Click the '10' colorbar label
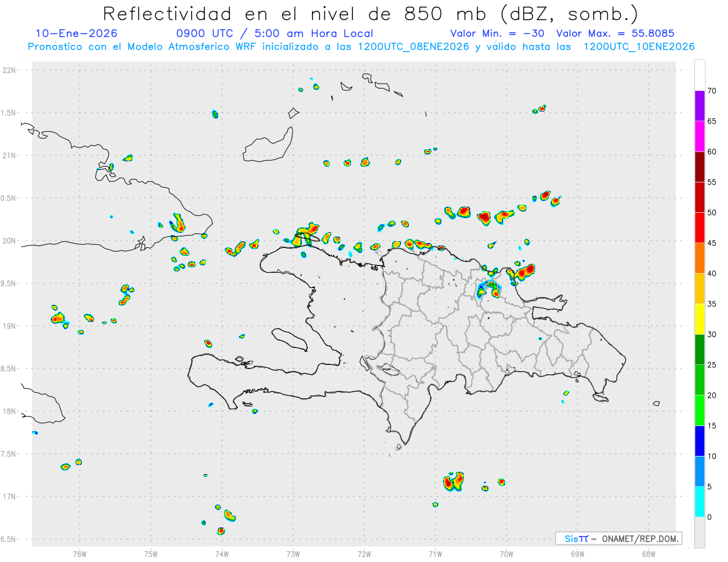Image resolution: width=728 pixels, height=562 pixels. pos(712,457)
